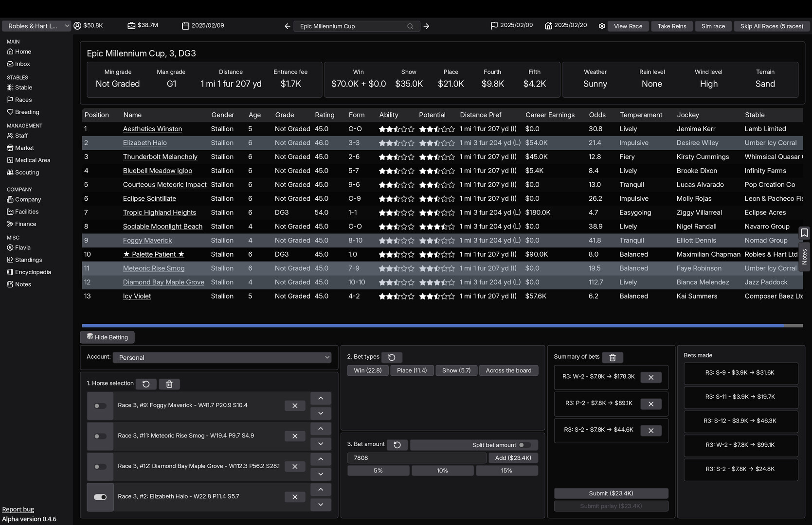Screen dimensions: 812x525
Task: Go to the Market page
Action: click(24, 148)
